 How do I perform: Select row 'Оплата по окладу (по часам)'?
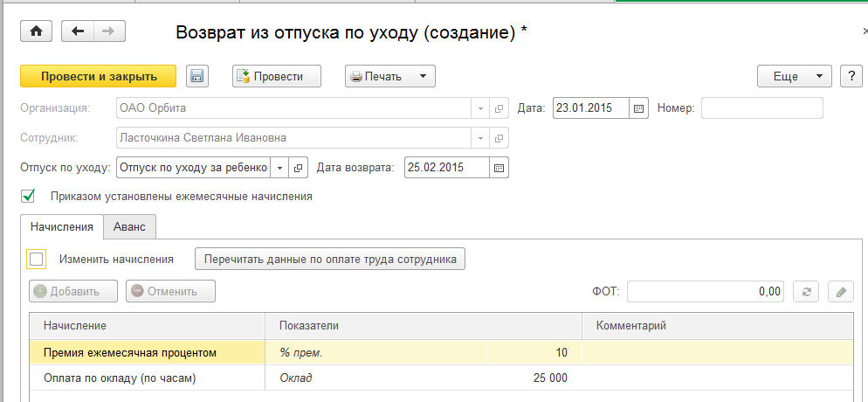click(441, 378)
